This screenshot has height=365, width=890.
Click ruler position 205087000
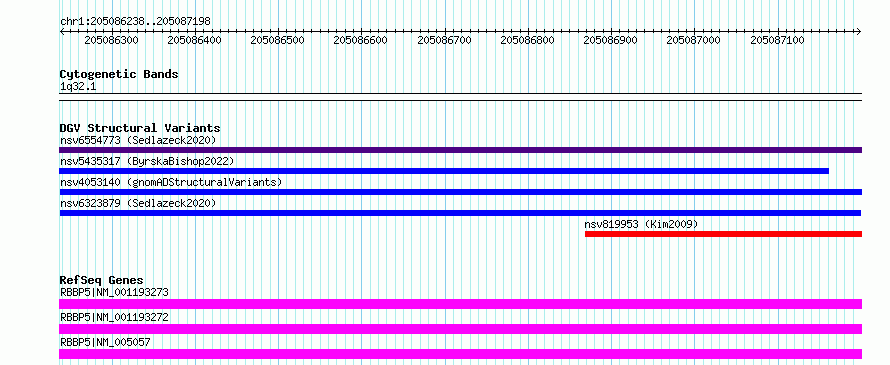[693, 40]
